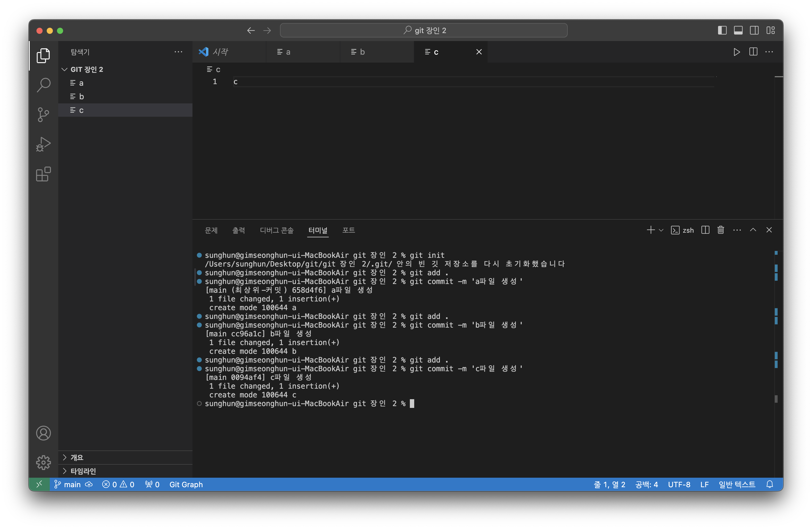Click the Manage gear icon
812x529 pixels.
click(x=43, y=462)
